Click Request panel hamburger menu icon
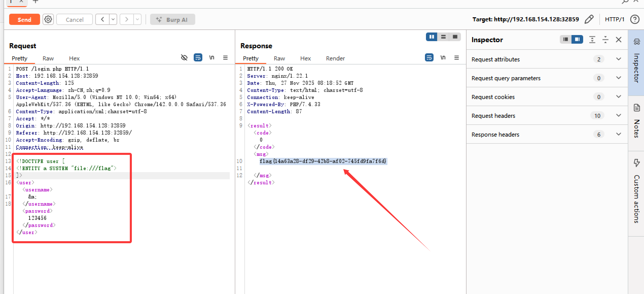644x294 pixels. [x=225, y=58]
